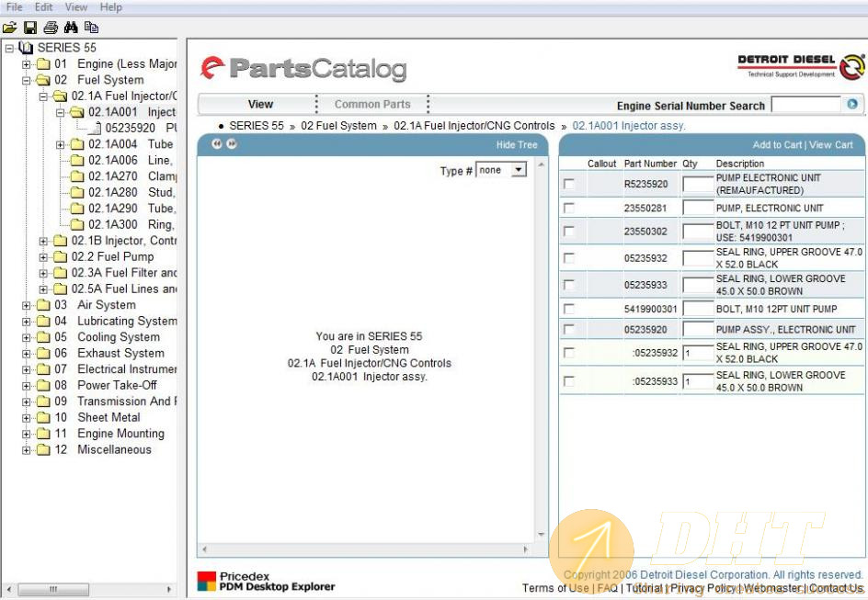
Task: Click the go button beside serial search
Action: point(852,104)
